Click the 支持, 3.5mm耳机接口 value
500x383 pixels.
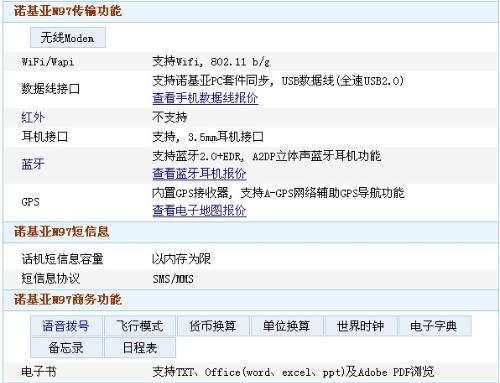click(x=208, y=137)
